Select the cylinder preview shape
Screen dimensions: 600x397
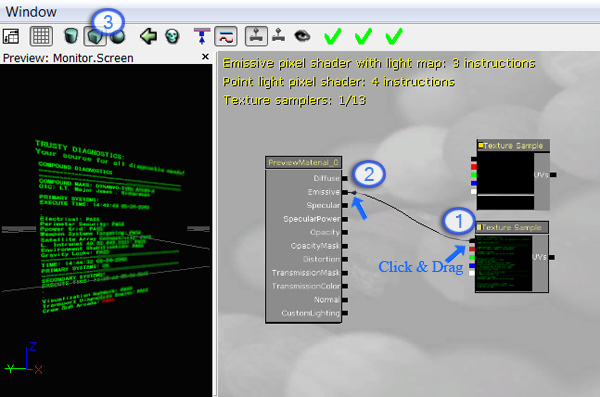[71, 36]
